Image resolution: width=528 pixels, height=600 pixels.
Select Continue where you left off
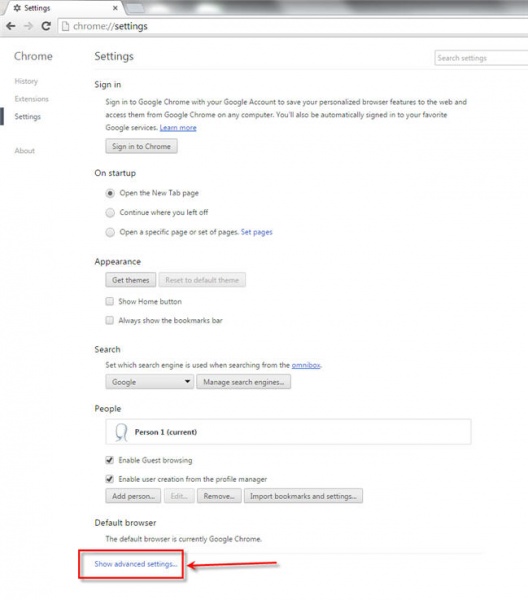click(110, 213)
